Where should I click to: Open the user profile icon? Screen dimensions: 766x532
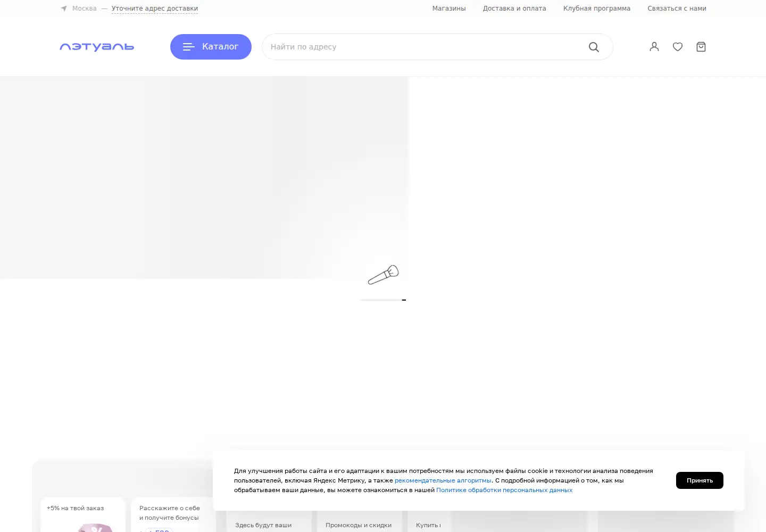click(x=654, y=47)
